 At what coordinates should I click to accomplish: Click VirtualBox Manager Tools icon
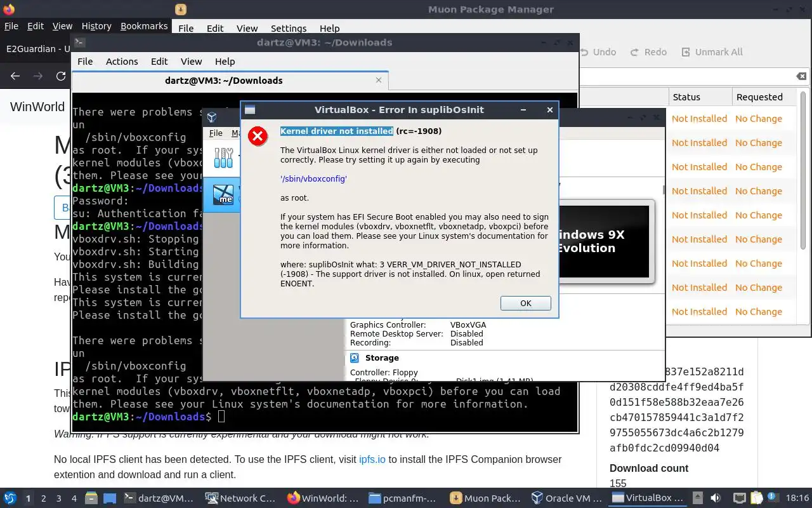point(223,158)
